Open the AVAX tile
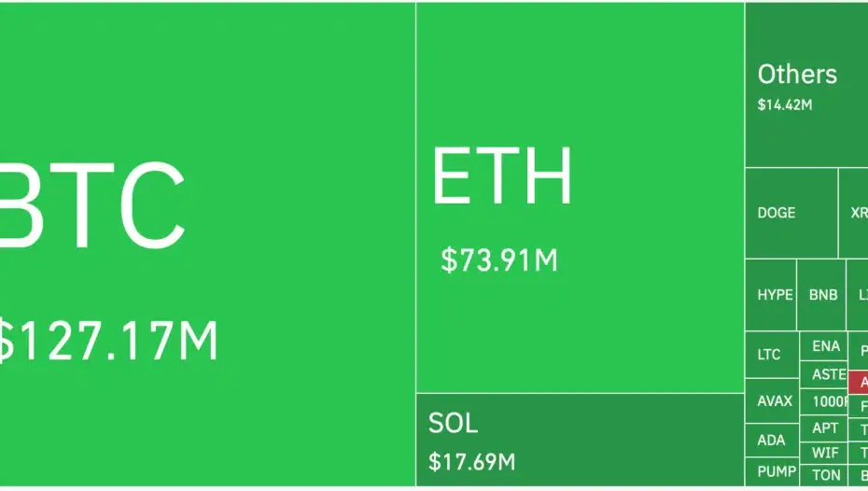The width and height of the screenshot is (868, 491). [772, 401]
